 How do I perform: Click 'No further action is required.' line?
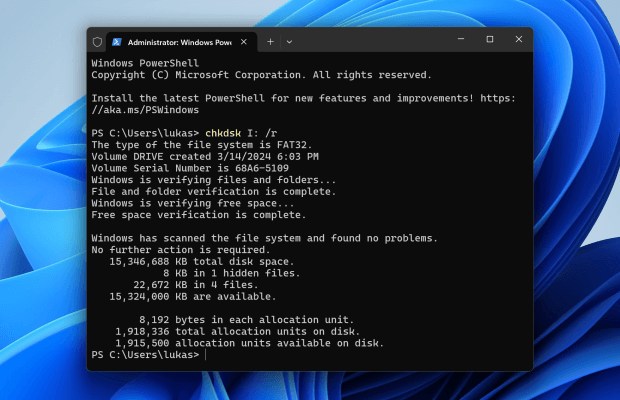point(181,250)
